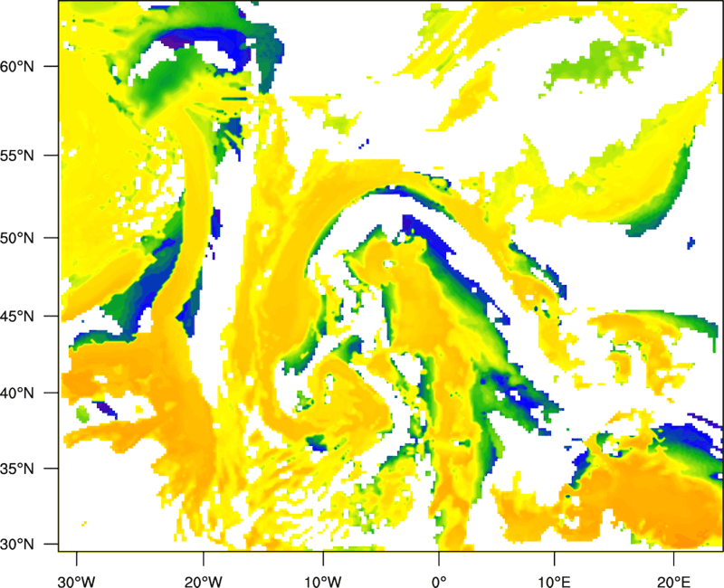Click the 60°N latitude label
The image size is (724, 588).
17,66
